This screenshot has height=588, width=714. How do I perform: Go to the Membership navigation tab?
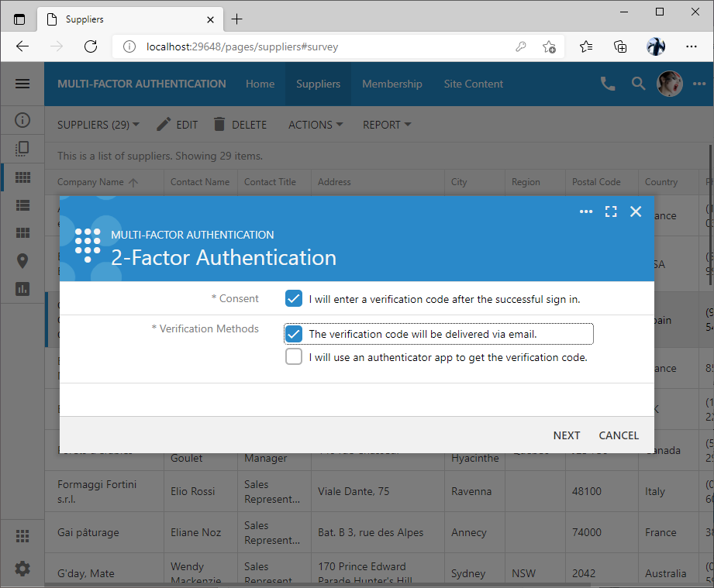(391, 84)
